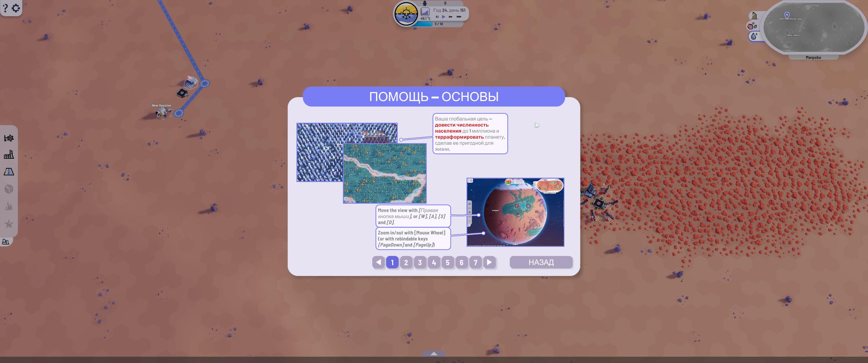
Task: Toggle the water droplet minimap overlay
Action: click(754, 36)
